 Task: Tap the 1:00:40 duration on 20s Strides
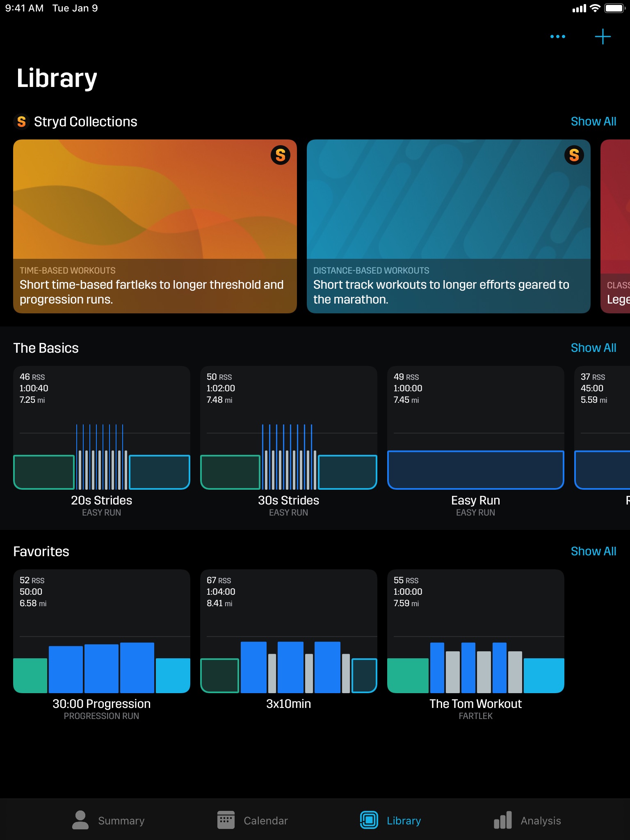coord(34,388)
